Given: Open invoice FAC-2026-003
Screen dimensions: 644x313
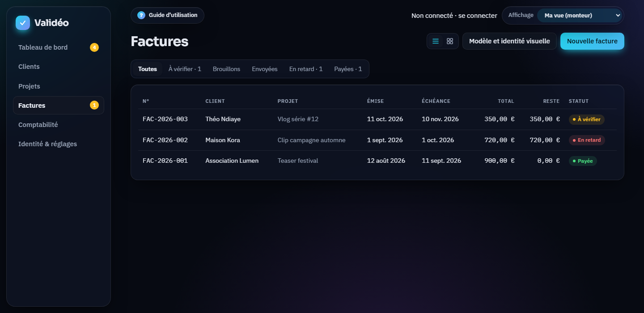Looking at the screenshot, I should pyautogui.click(x=165, y=119).
